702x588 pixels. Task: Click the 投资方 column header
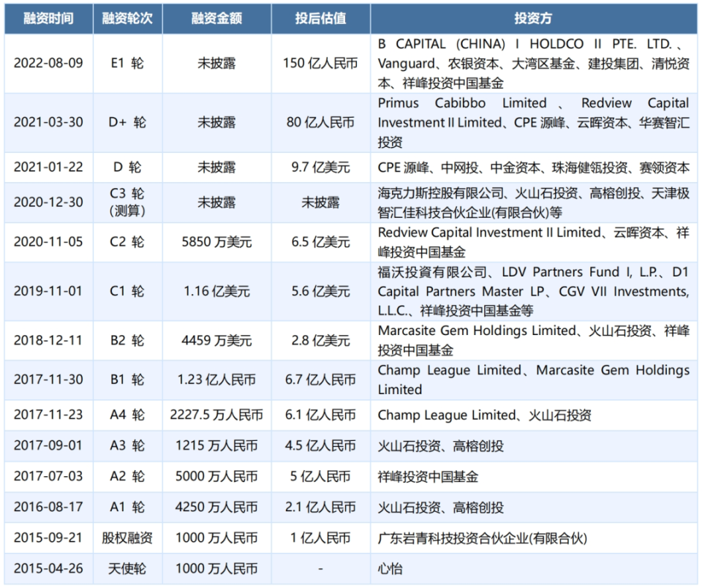click(x=534, y=19)
